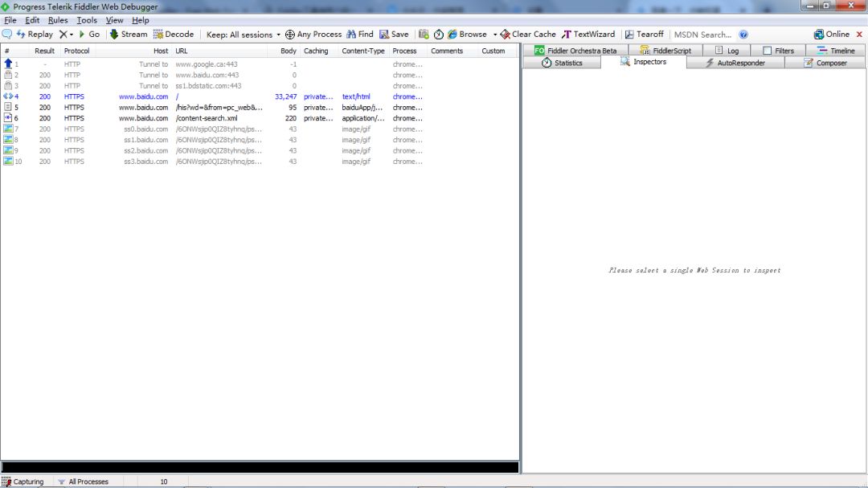Focus the MSDN Search box
868x488 pixels.
pyautogui.click(x=703, y=35)
